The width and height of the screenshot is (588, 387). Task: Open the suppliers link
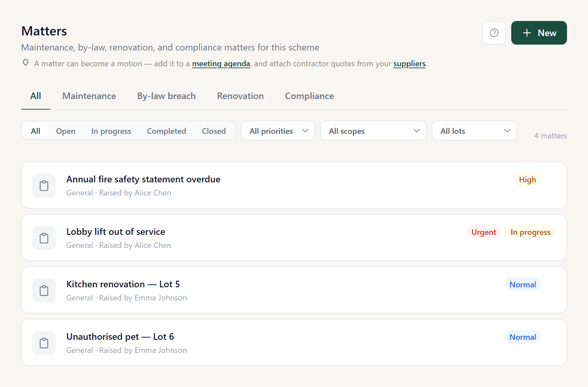(x=409, y=64)
